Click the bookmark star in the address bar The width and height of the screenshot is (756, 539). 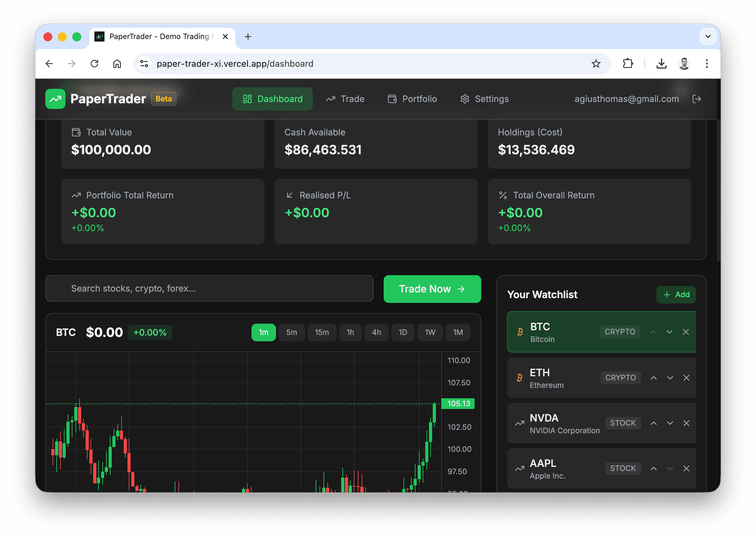click(x=596, y=63)
